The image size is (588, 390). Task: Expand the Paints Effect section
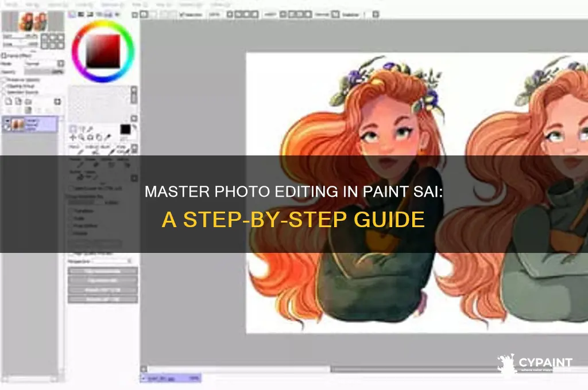tap(4, 56)
